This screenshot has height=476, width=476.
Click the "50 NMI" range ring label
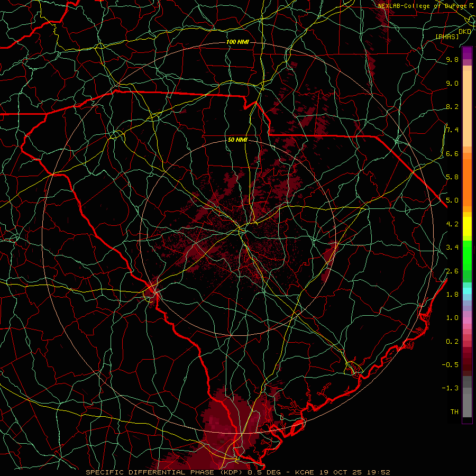coord(237,140)
